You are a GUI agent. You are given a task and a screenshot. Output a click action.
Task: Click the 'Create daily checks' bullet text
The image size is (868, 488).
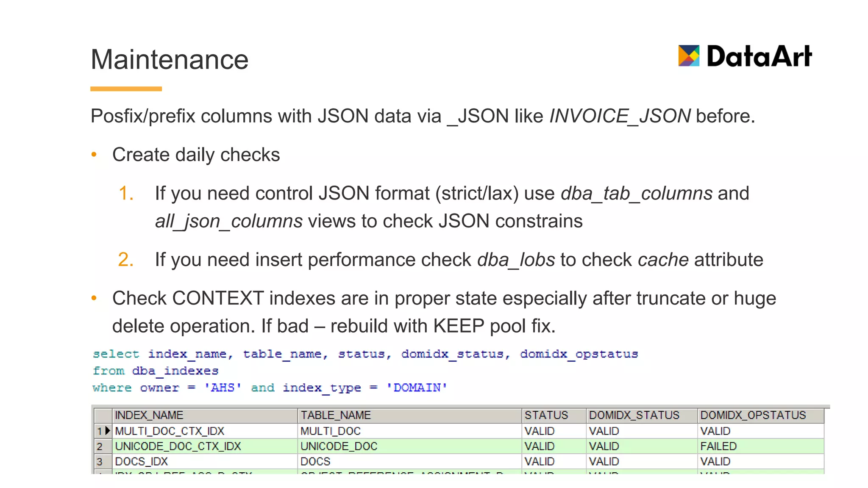(196, 155)
